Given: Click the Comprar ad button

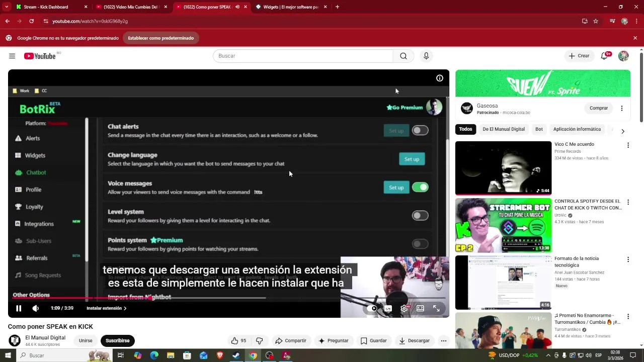Looking at the screenshot, I should point(599,108).
